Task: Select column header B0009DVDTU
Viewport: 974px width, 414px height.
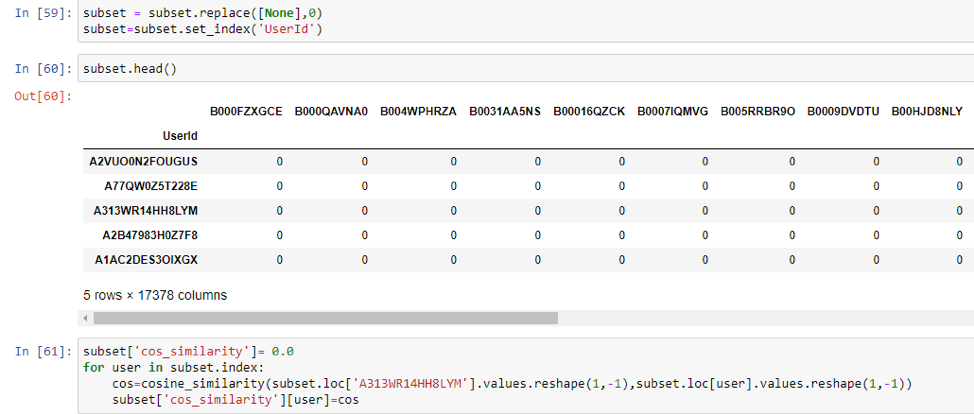Action: point(843,112)
